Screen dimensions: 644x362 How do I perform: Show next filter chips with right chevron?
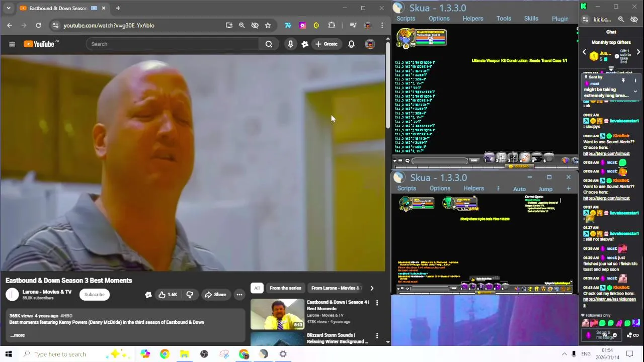[x=372, y=288]
